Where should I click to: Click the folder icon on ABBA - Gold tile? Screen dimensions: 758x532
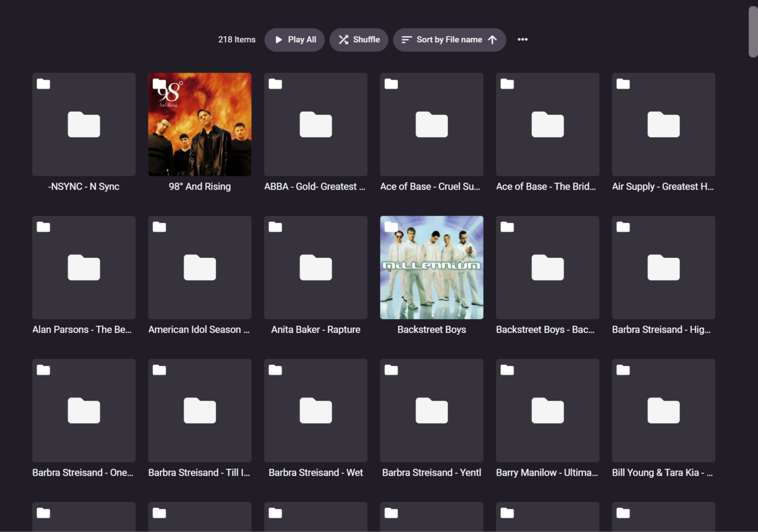[x=315, y=125]
